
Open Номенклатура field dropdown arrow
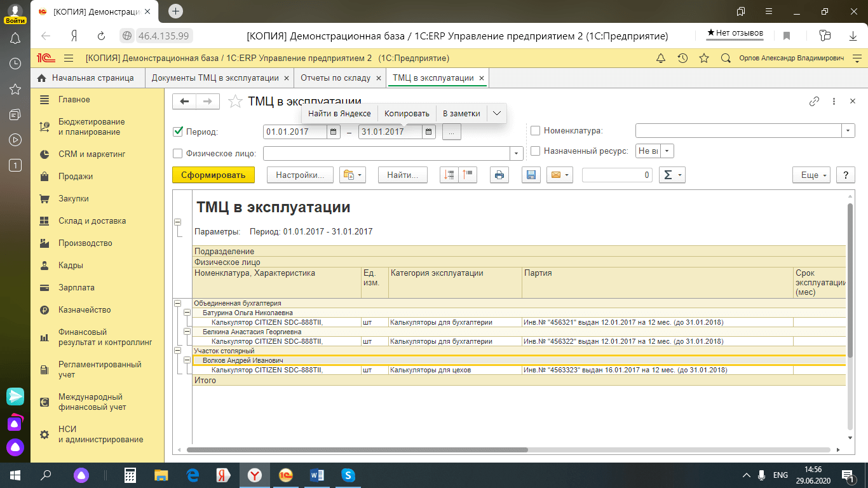(848, 130)
